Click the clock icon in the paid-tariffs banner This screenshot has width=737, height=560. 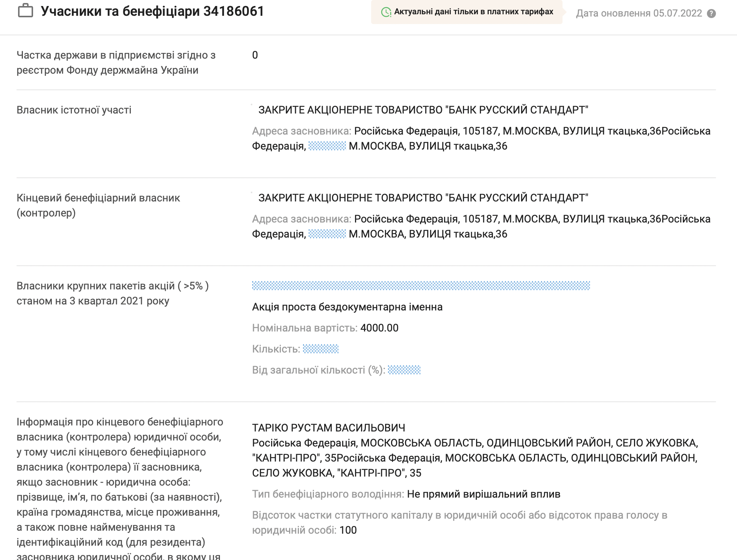(x=386, y=12)
